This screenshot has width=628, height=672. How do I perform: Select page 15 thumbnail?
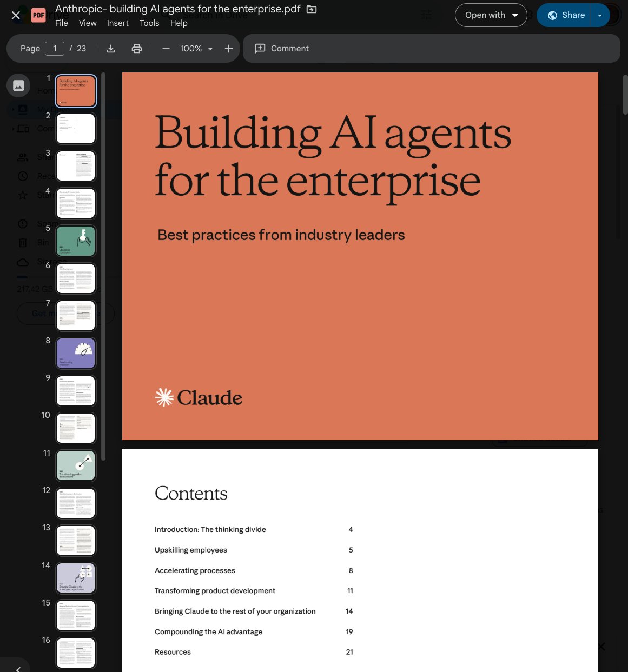(76, 615)
